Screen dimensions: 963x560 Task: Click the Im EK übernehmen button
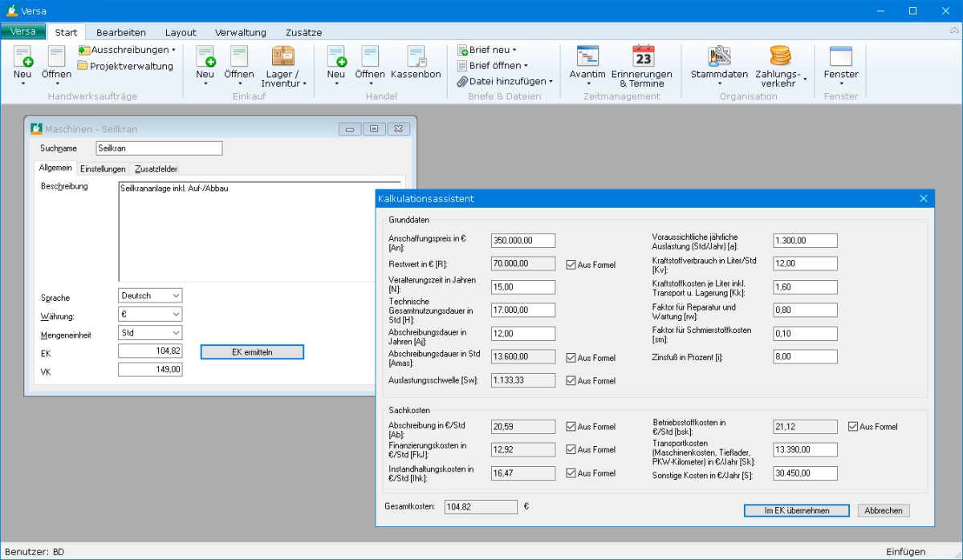click(x=797, y=510)
